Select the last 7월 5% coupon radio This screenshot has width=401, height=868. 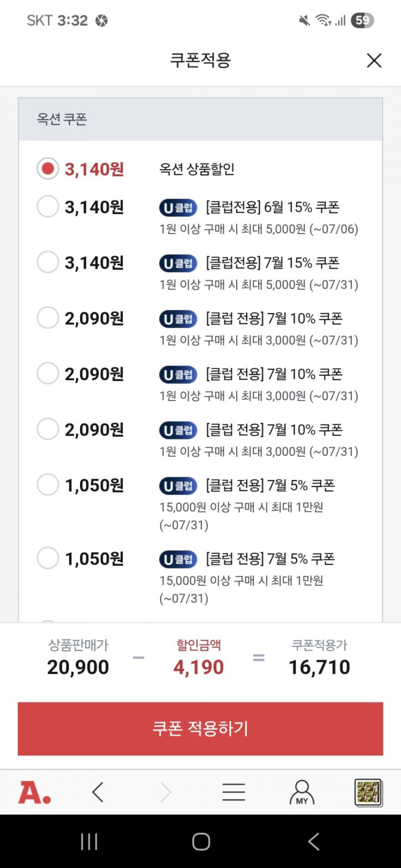pos(48,559)
